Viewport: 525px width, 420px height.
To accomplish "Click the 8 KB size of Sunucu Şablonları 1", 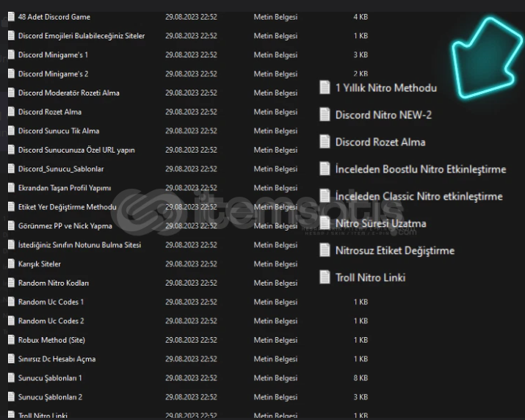I will coord(361,378).
